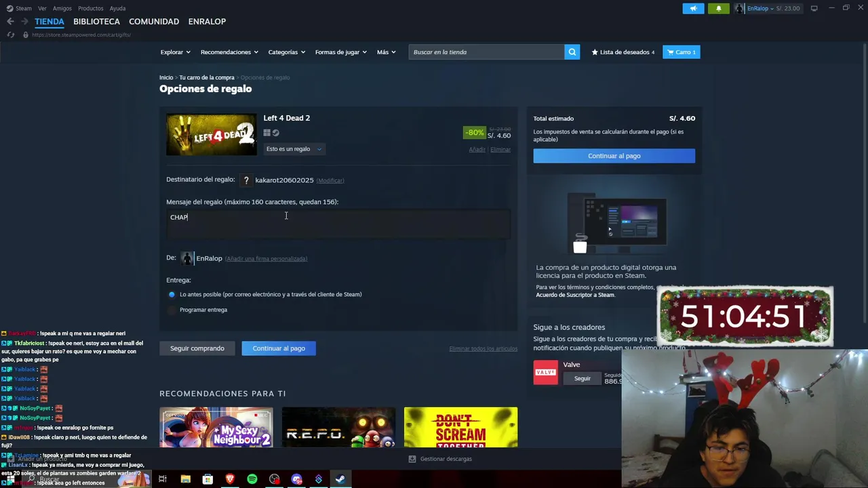Click the 'Añadir' link for Left 4 Dead 2
868x488 pixels.
[x=477, y=149]
